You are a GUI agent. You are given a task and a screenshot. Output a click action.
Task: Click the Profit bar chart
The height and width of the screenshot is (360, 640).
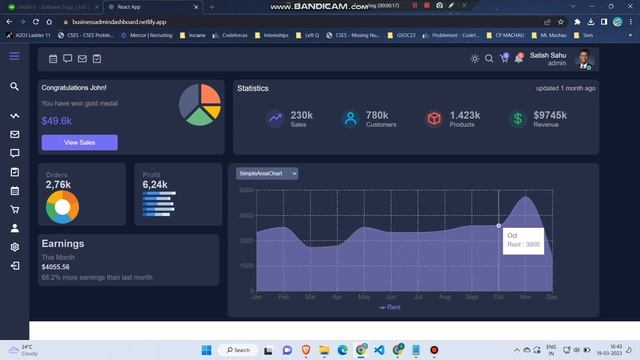159,204
